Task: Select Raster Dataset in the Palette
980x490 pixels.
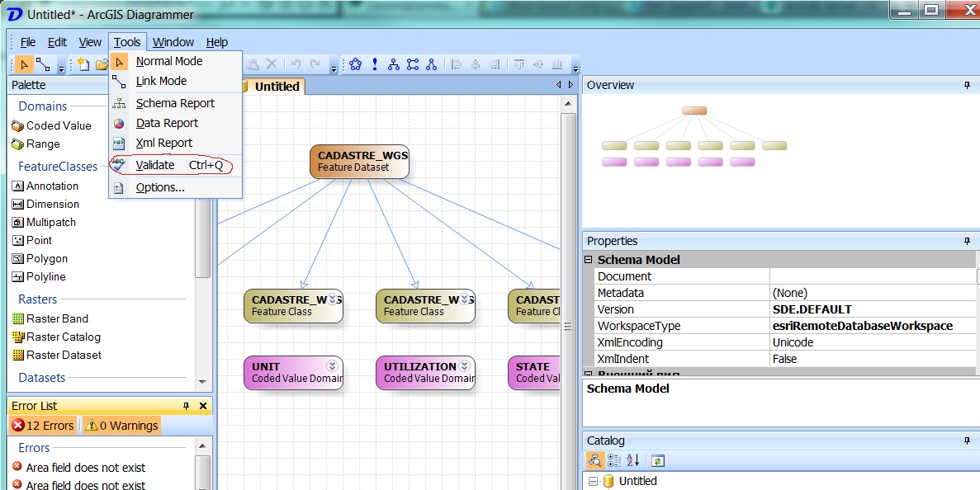Action: (x=57, y=356)
